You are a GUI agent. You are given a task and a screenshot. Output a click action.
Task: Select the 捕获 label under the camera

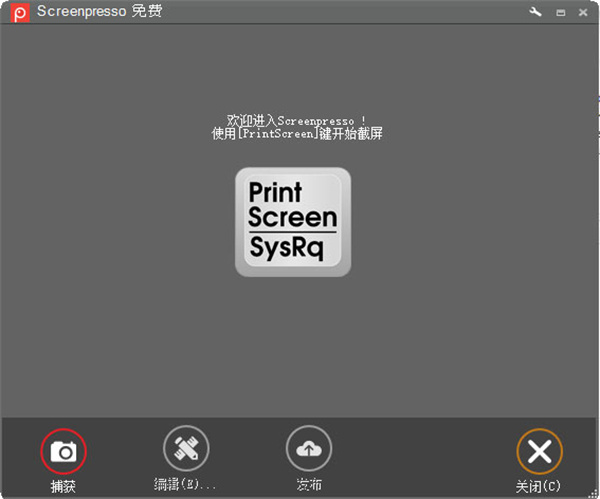coord(63,486)
